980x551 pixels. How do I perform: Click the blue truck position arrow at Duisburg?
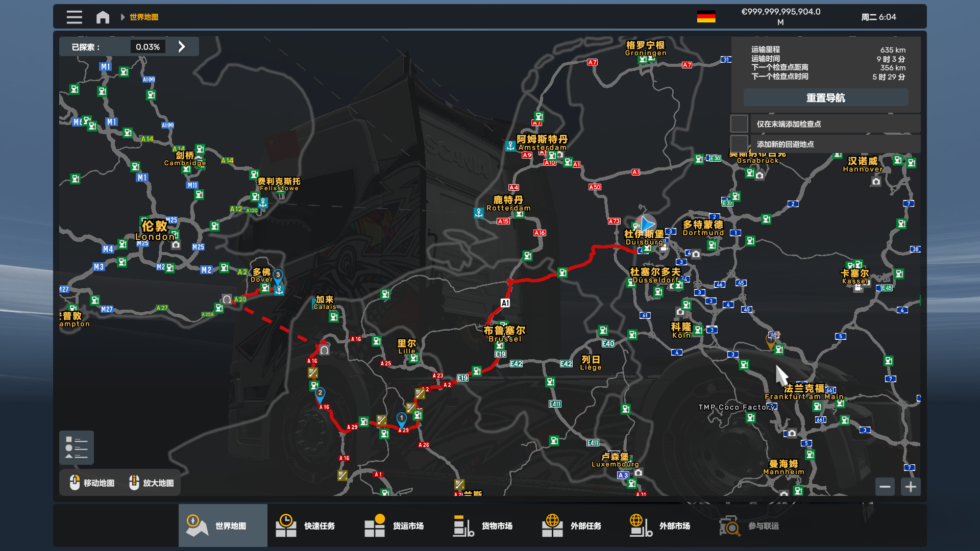(647, 223)
